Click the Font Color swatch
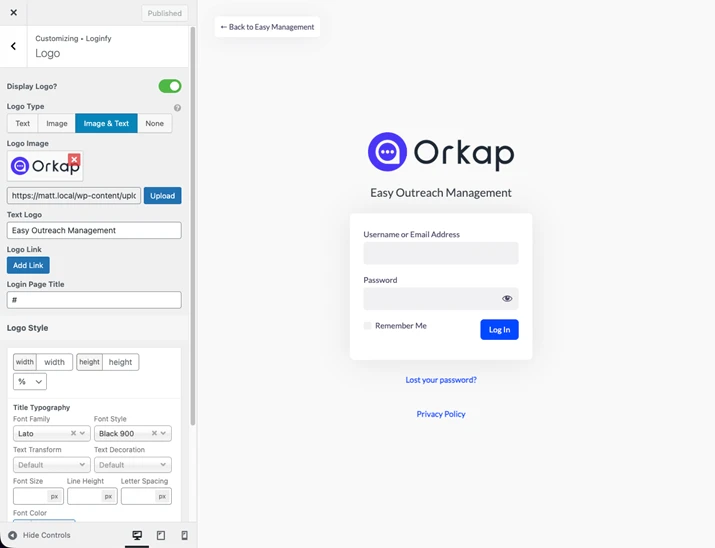Viewport: 715px width, 548px height. [44, 521]
